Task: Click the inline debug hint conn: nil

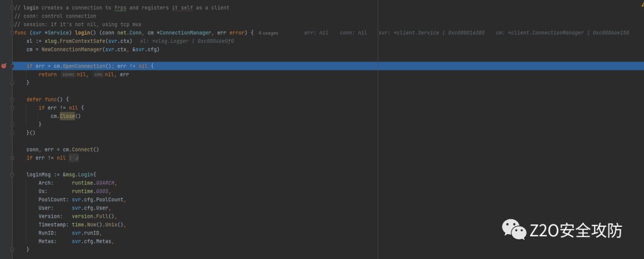Action: (353, 33)
